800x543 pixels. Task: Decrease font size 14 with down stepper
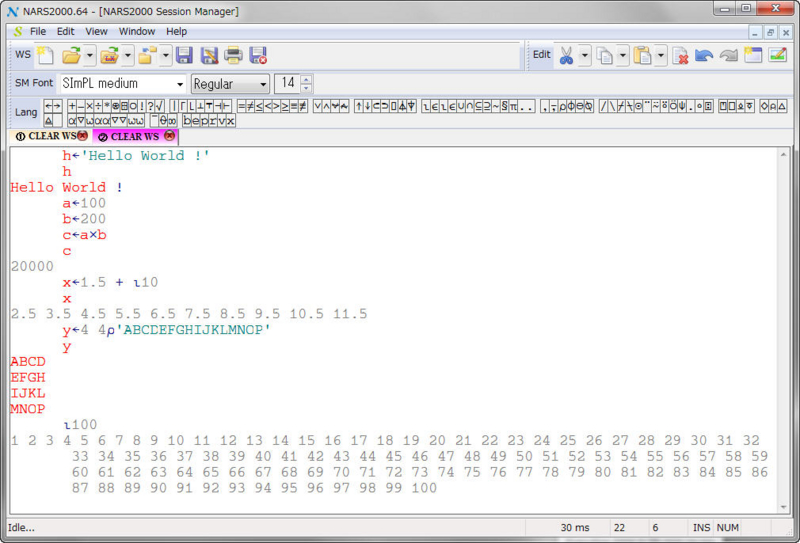306,88
